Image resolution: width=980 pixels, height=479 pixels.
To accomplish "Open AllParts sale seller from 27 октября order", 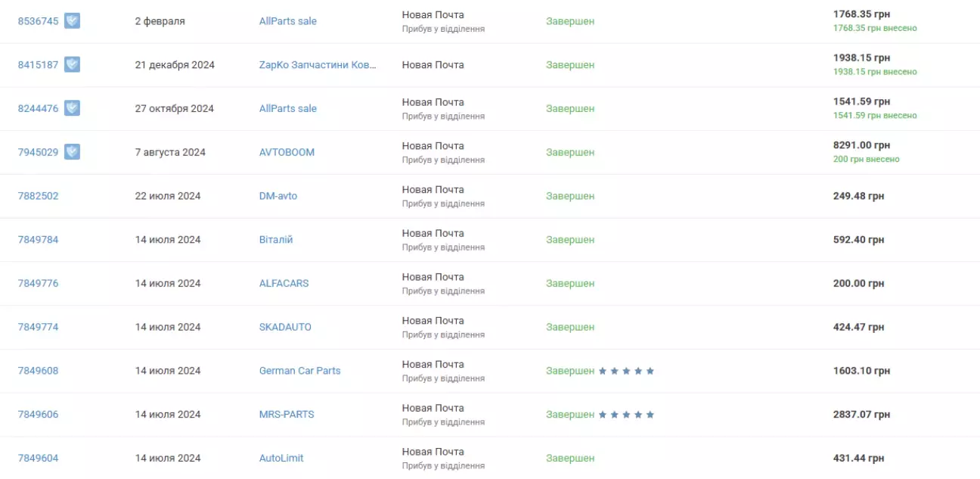I will [288, 109].
